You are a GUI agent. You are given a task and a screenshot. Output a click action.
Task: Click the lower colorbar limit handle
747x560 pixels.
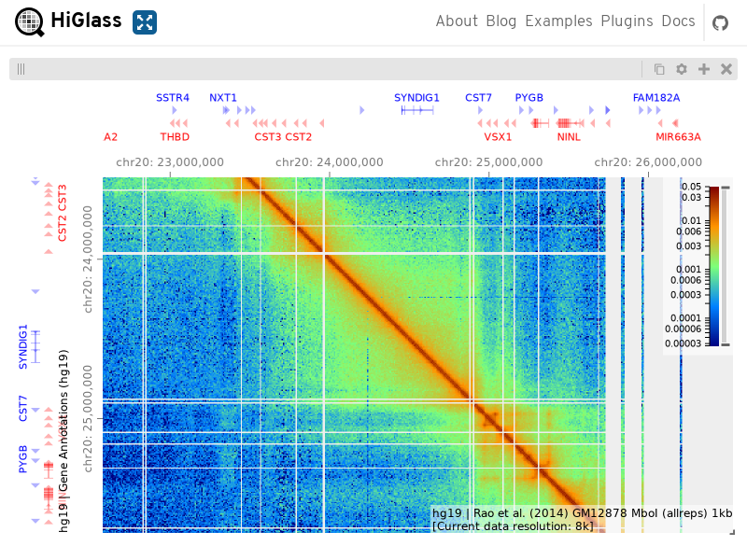pyautogui.click(x=726, y=344)
